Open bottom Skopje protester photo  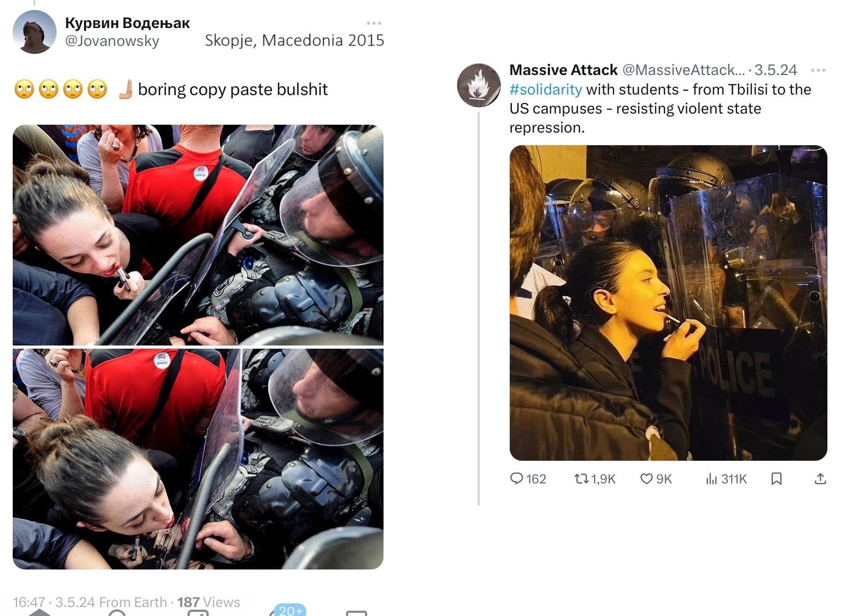[x=198, y=459]
